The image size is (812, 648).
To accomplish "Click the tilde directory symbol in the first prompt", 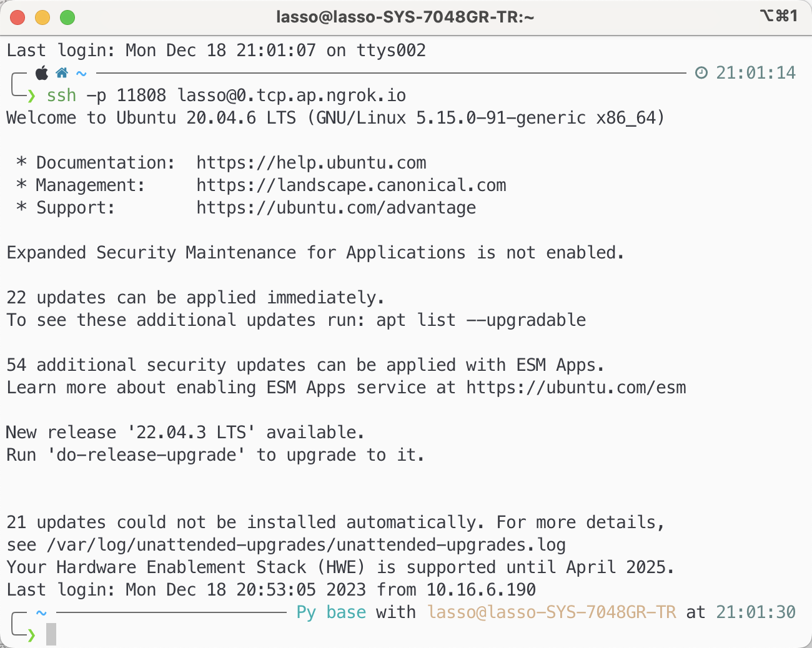I will pos(81,73).
